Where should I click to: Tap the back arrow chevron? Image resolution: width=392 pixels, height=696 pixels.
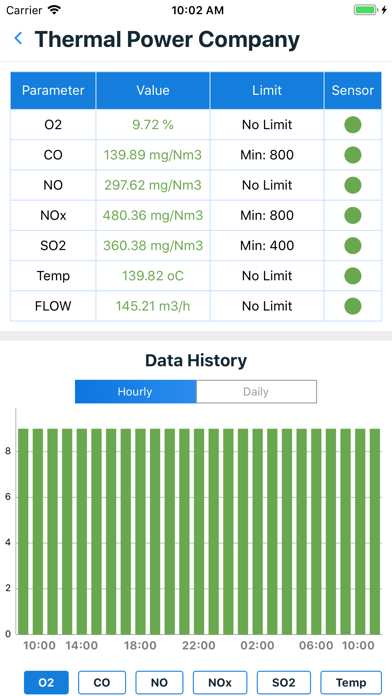click(x=18, y=39)
